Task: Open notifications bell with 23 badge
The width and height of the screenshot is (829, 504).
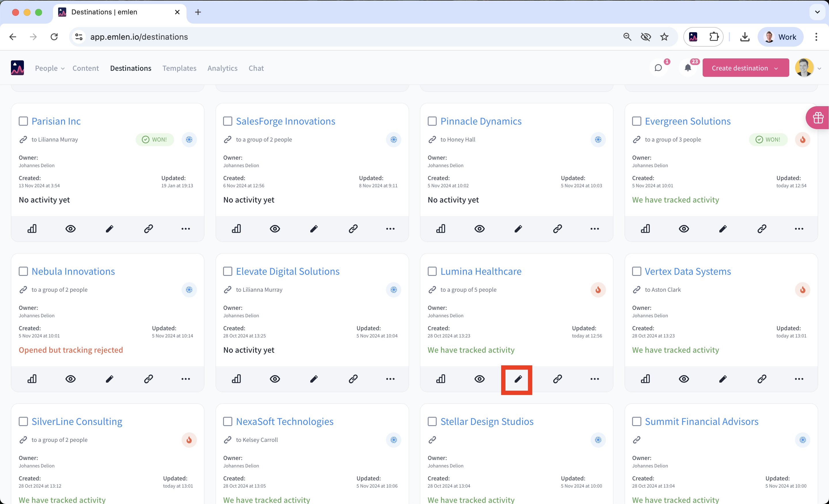Action: (688, 68)
